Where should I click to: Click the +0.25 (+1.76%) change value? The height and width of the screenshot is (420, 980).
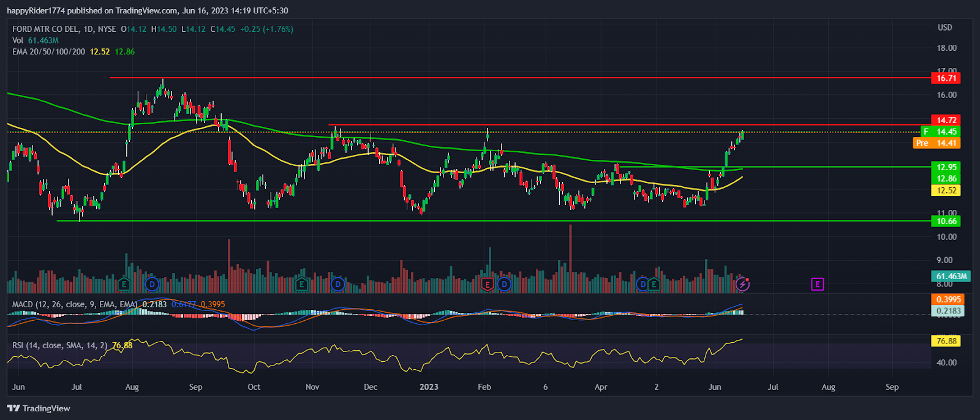coord(266,29)
